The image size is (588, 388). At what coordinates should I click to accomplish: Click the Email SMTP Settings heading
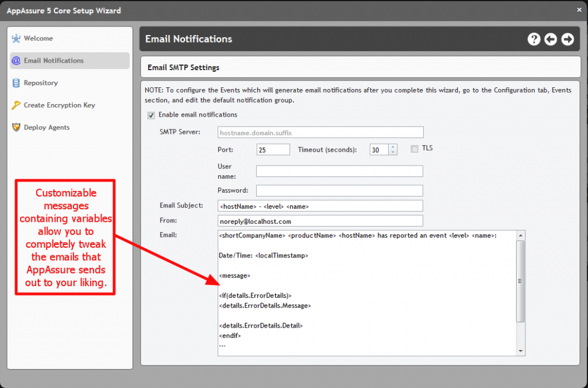[183, 68]
